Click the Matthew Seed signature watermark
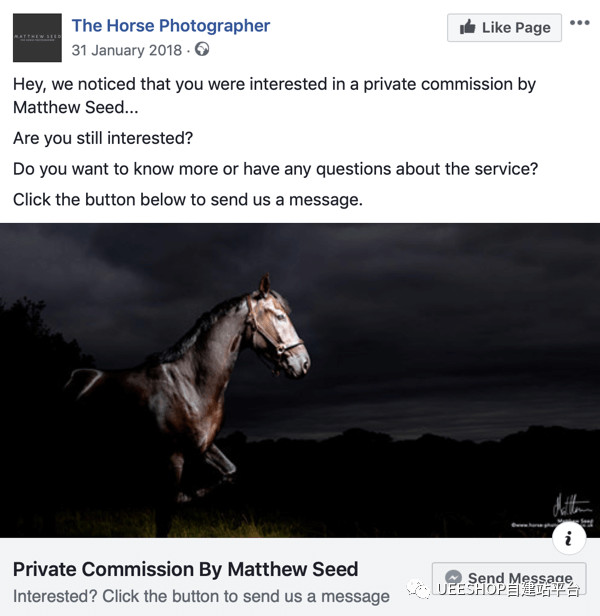Viewport: 600px width, 616px height. tap(568, 503)
